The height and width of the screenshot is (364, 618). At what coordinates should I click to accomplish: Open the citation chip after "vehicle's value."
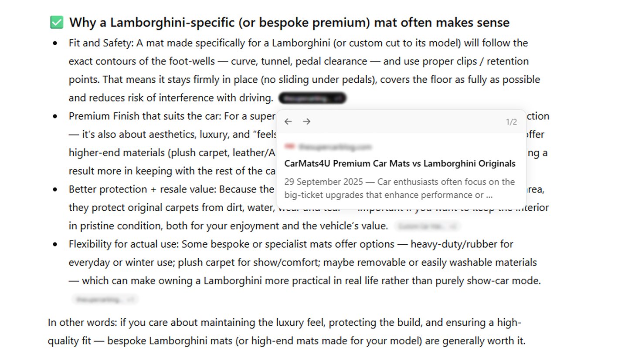[x=427, y=226]
